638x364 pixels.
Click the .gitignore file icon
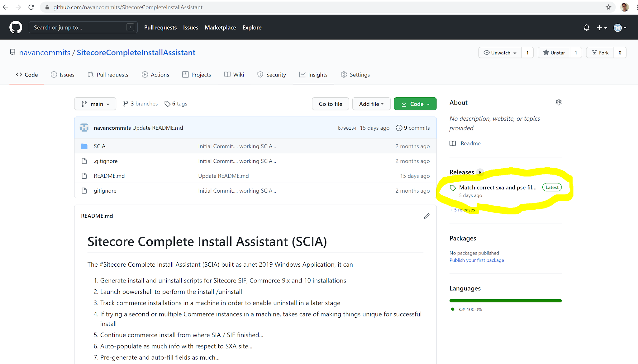coord(84,161)
